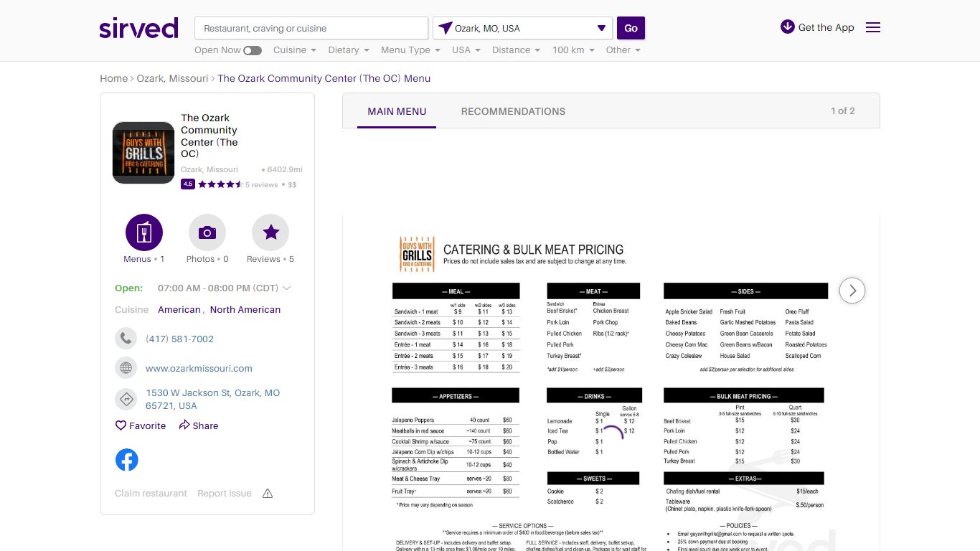980x551 pixels.
Task: Click the website globe icon
Action: click(x=126, y=368)
